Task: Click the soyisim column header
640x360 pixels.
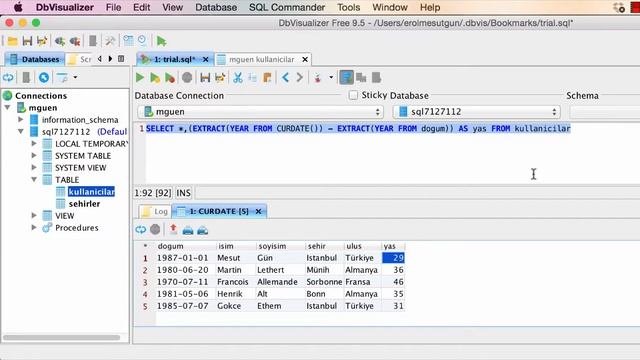Action: [x=280, y=246]
